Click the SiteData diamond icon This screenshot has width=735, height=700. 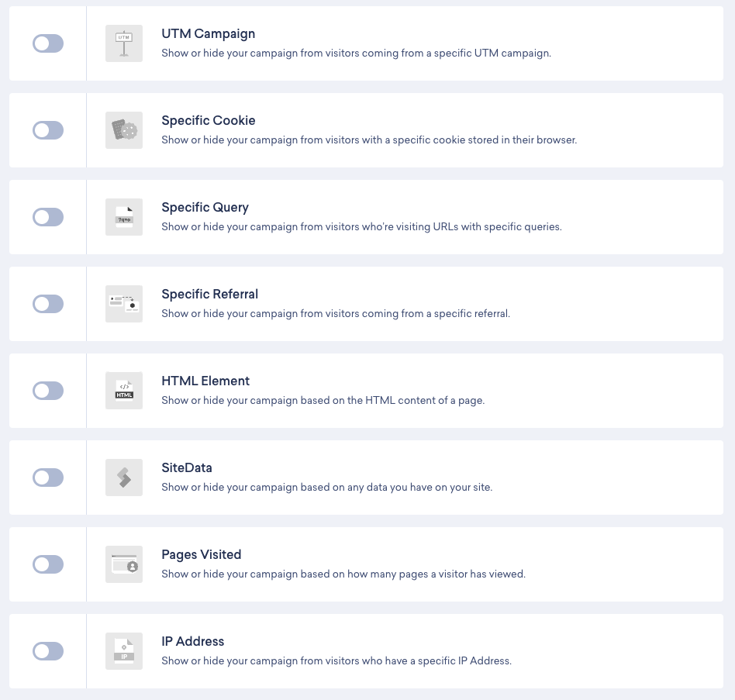tap(124, 478)
